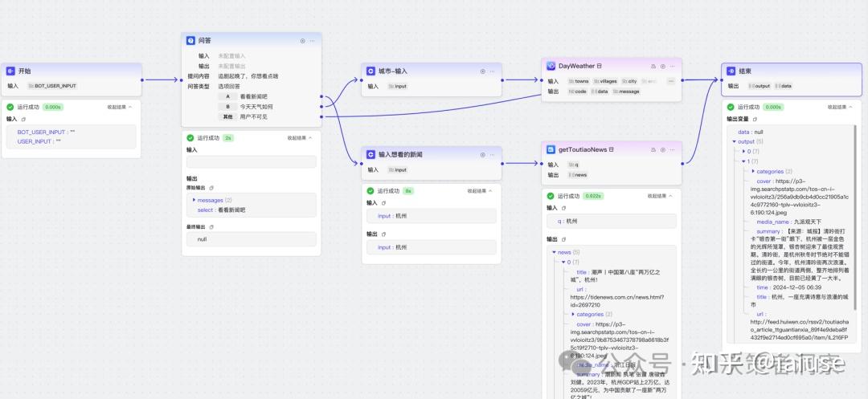The width and height of the screenshot is (868, 399).
Task: Click the news output tag on getToutiaoNews node
Action: 578,175
